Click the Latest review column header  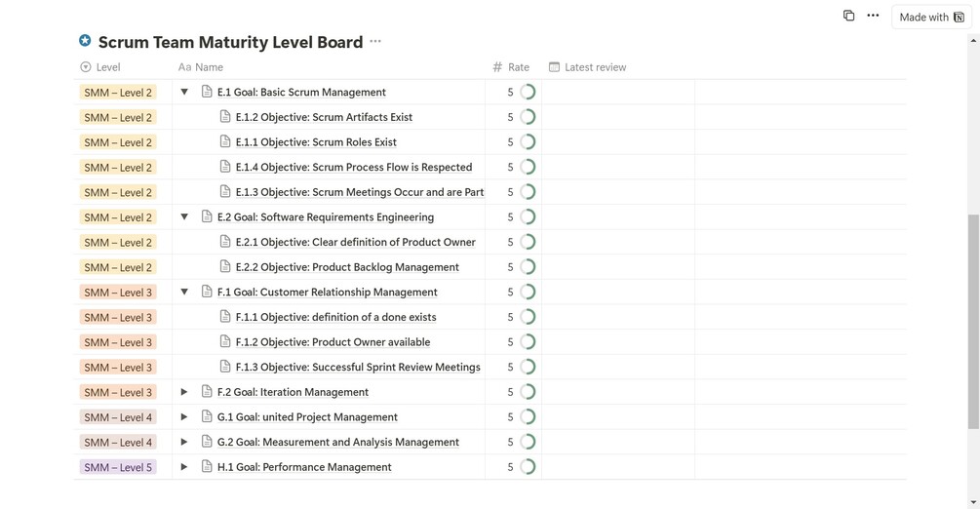pos(595,67)
